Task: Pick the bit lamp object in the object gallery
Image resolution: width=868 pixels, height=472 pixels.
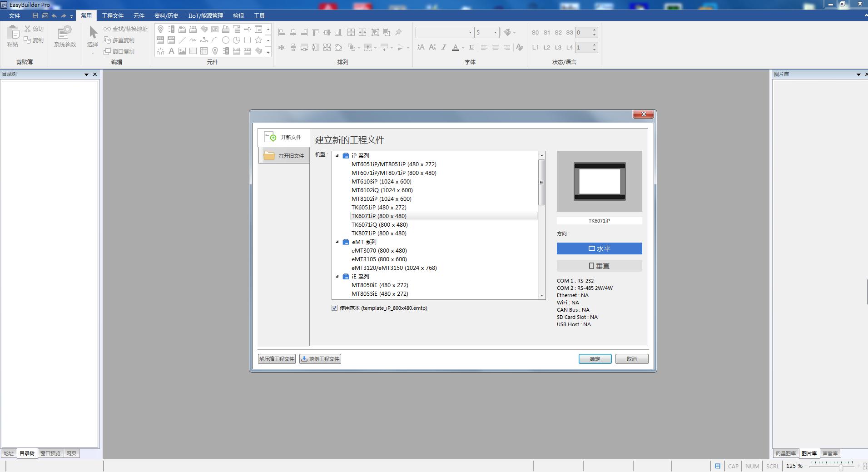Action: (160, 29)
